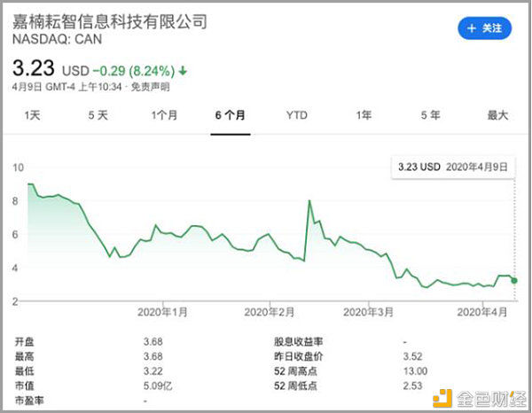532x413 pixels.
Task: Switch to the 1年 tab
Action: (364, 115)
